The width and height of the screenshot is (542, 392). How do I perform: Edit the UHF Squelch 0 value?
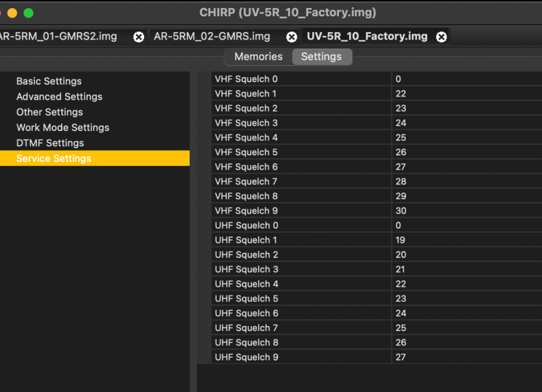click(x=466, y=225)
